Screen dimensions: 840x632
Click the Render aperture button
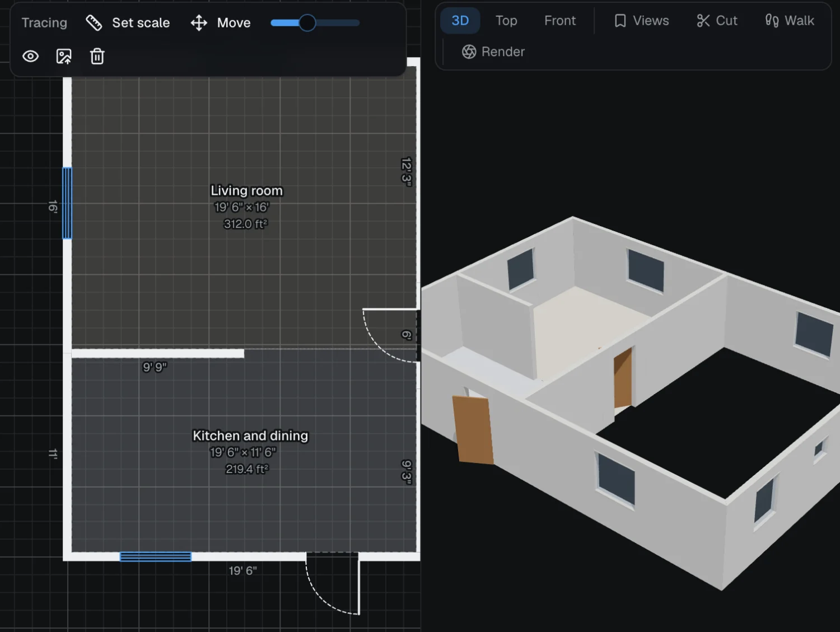pyautogui.click(x=493, y=52)
